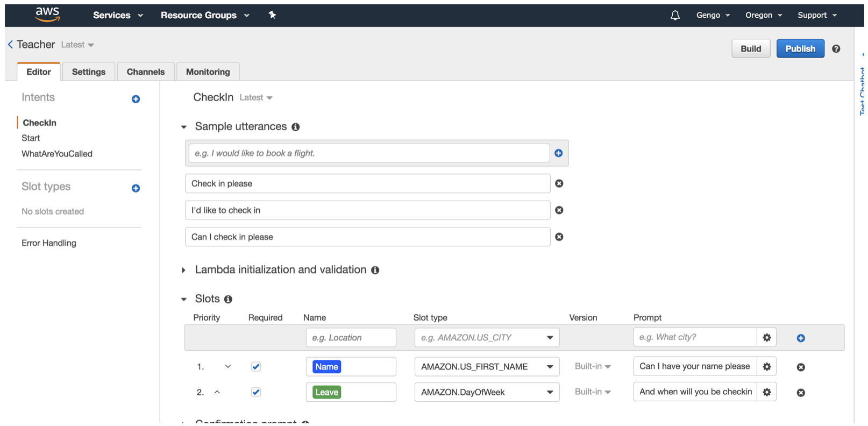The image size is (868, 426).
Task: Toggle Required checkbox for Name slot
Action: [256, 367]
